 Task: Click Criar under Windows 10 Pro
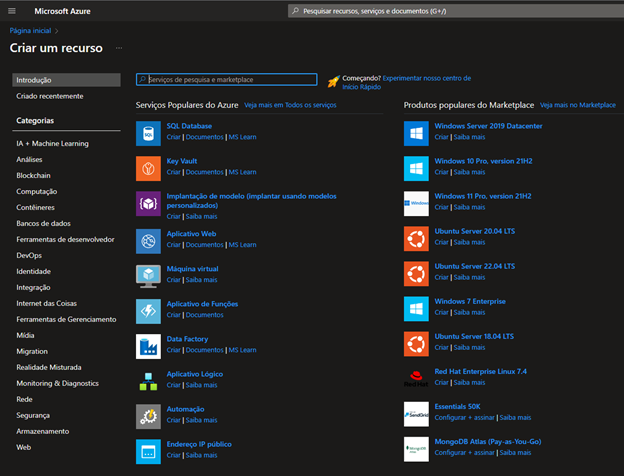tap(441, 172)
